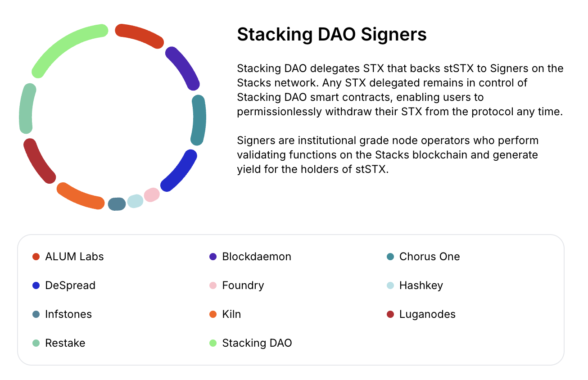This screenshot has height=380, width=588.
Task: Select the purple Blockdaemon chart segment
Action: pyautogui.click(x=183, y=68)
